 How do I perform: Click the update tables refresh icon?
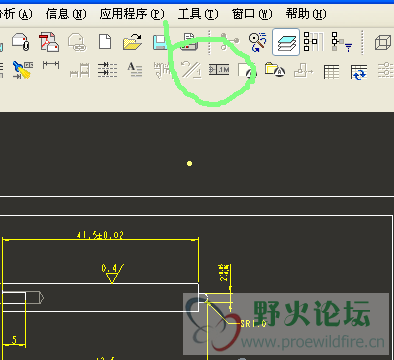pos(359,72)
